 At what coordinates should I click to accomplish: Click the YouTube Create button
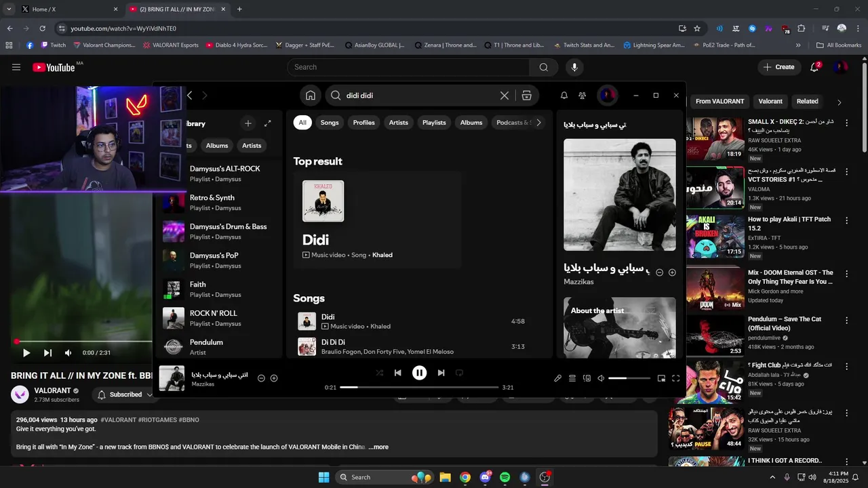(x=778, y=67)
